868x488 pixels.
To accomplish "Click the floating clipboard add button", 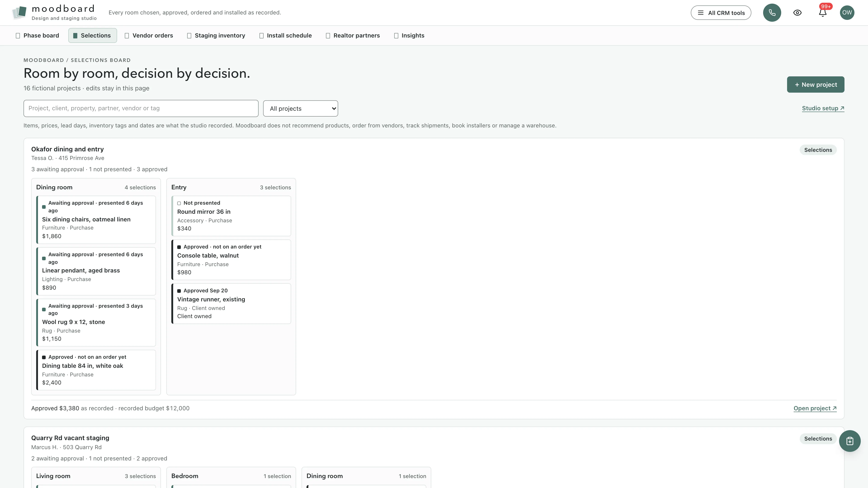I will point(849,441).
